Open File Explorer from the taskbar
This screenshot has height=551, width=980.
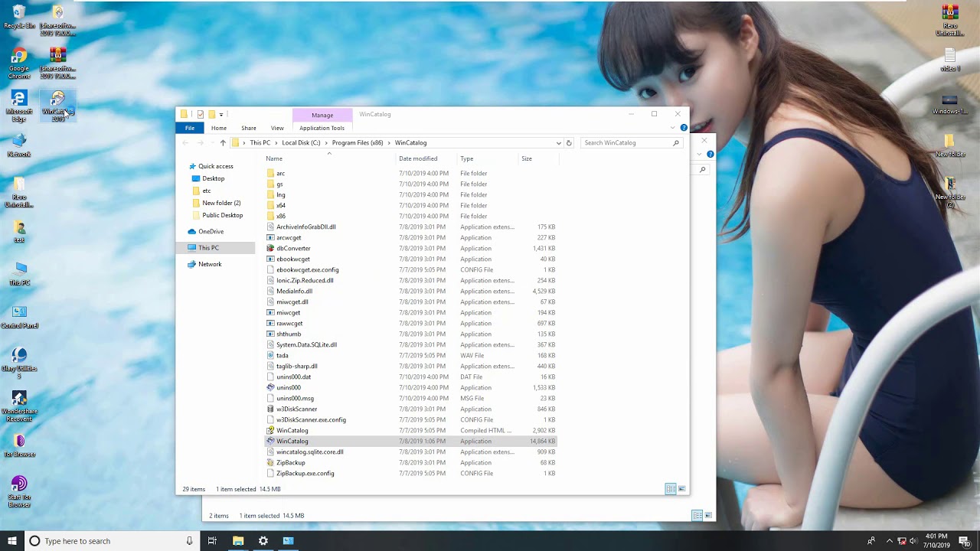coord(238,541)
